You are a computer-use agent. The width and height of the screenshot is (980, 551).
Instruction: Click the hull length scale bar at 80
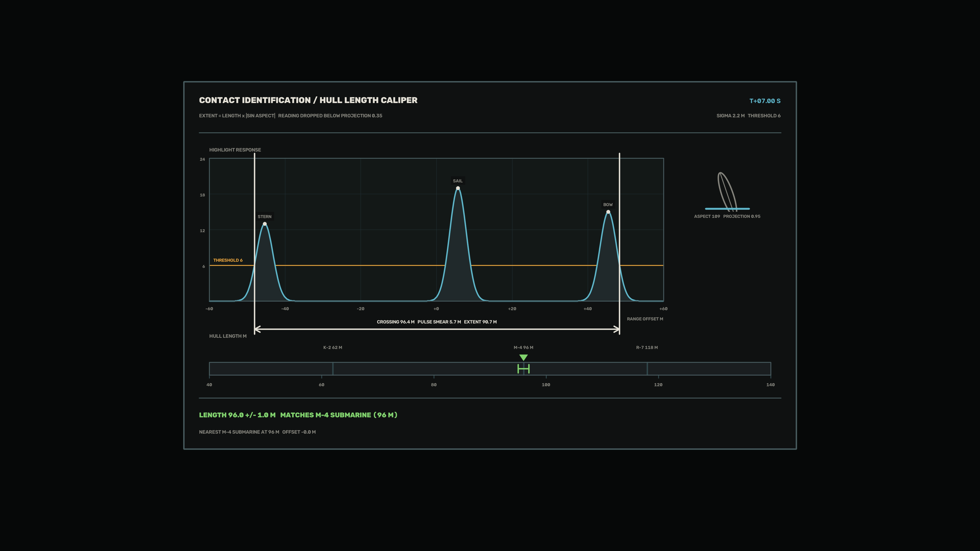coord(434,369)
